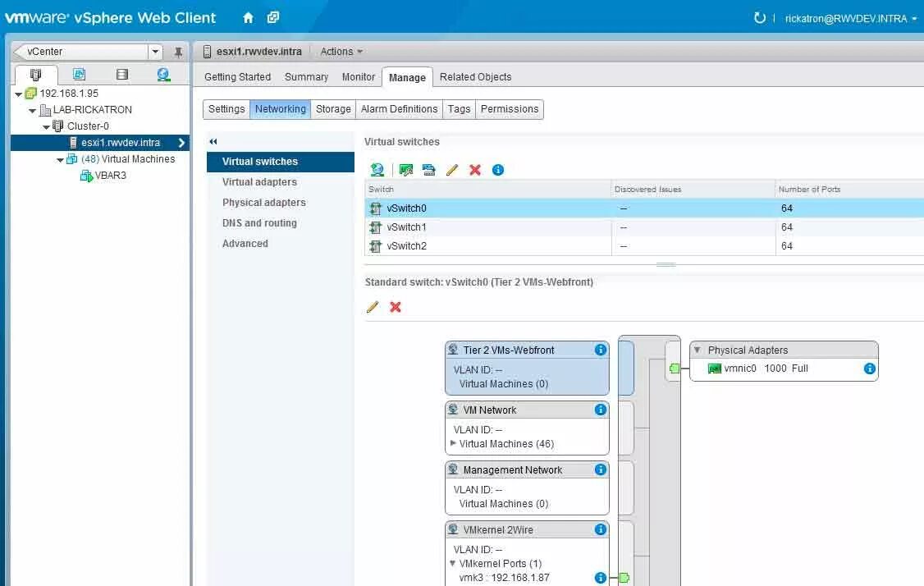Switch to Summary tab
924x586 pixels.
[x=306, y=76]
